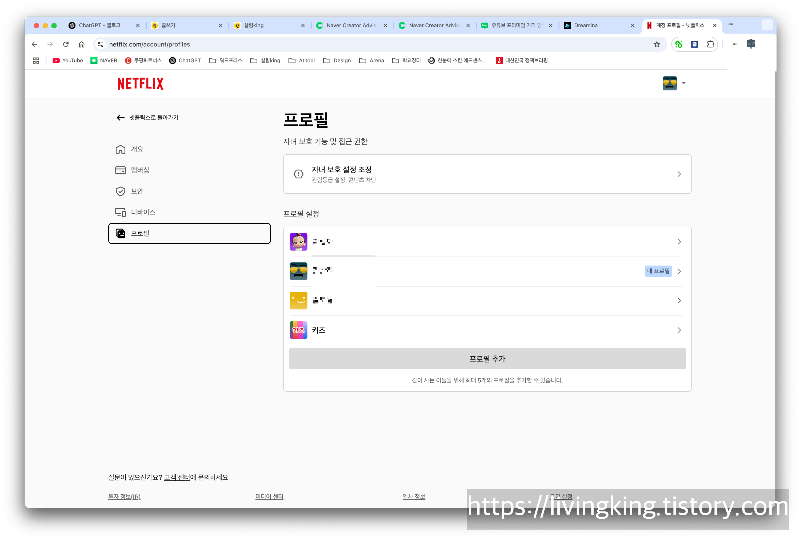This screenshot has height=540, width=800.
Task: Reload the page with the refresh icon
Action: [x=66, y=44]
